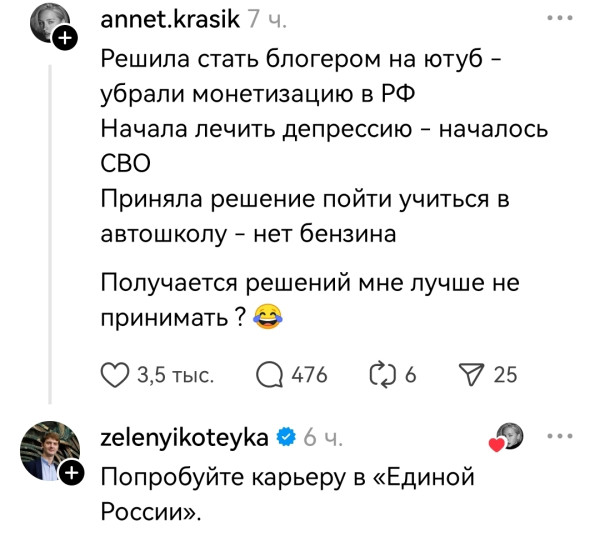This screenshot has width=600, height=536.
Task: Click the 476 replies count
Action: point(309,375)
